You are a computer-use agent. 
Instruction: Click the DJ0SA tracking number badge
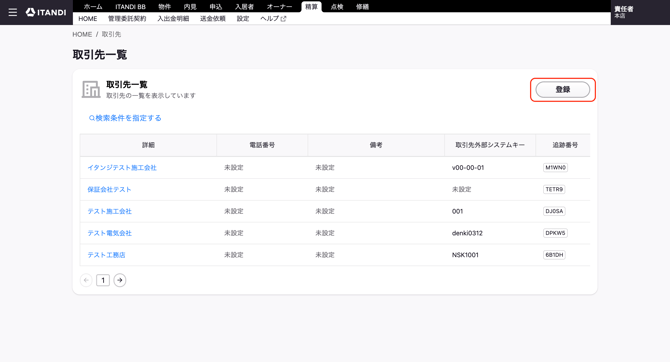(x=554, y=211)
